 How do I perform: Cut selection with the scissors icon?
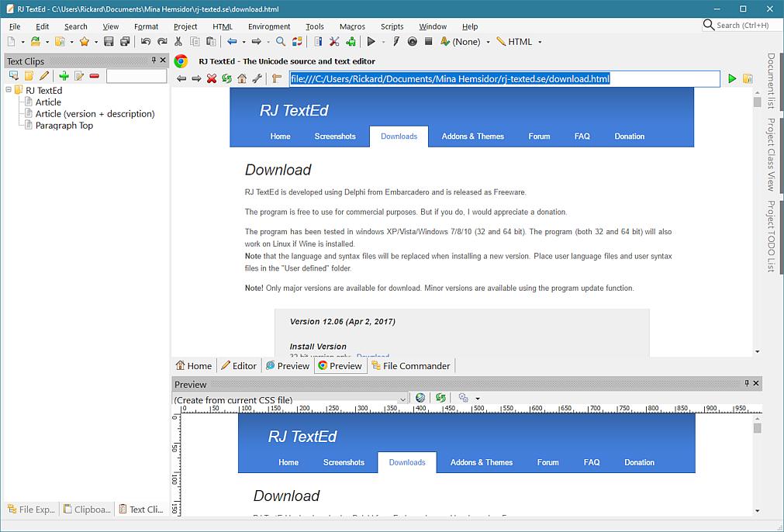(x=178, y=42)
